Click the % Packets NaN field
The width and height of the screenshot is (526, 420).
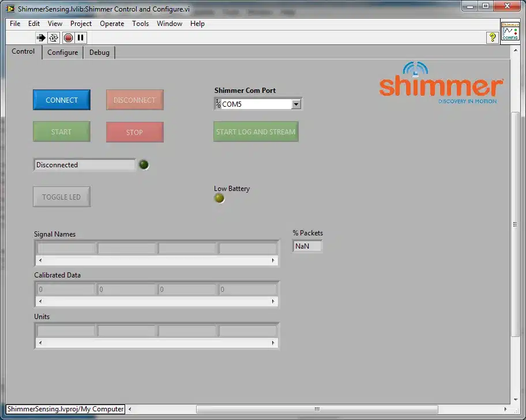(x=307, y=246)
